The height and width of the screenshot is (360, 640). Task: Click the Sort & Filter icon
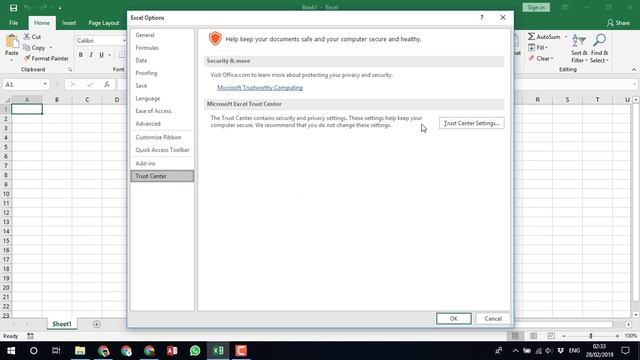pyautogui.click(x=578, y=41)
